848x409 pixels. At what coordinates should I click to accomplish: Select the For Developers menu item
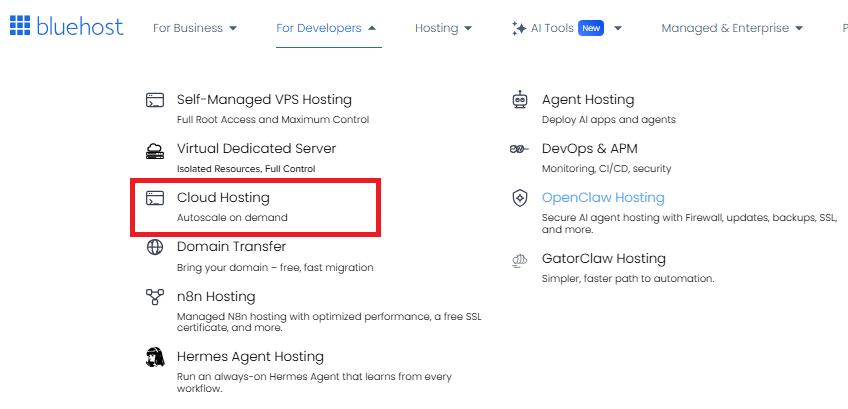[x=319, y=28]
